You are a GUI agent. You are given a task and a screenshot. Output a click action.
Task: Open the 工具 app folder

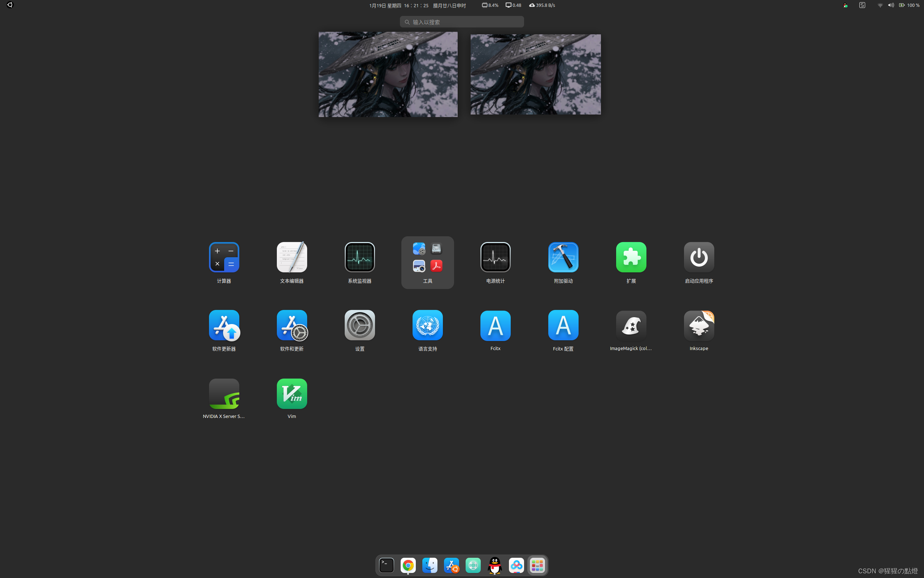(x=427, y=262)
